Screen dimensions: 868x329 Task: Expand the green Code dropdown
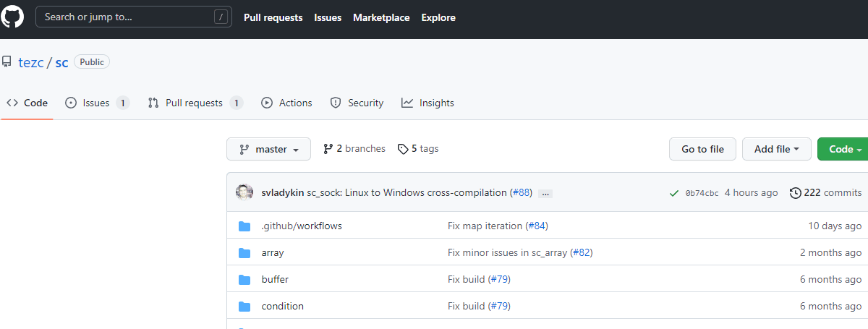[844, 149]
